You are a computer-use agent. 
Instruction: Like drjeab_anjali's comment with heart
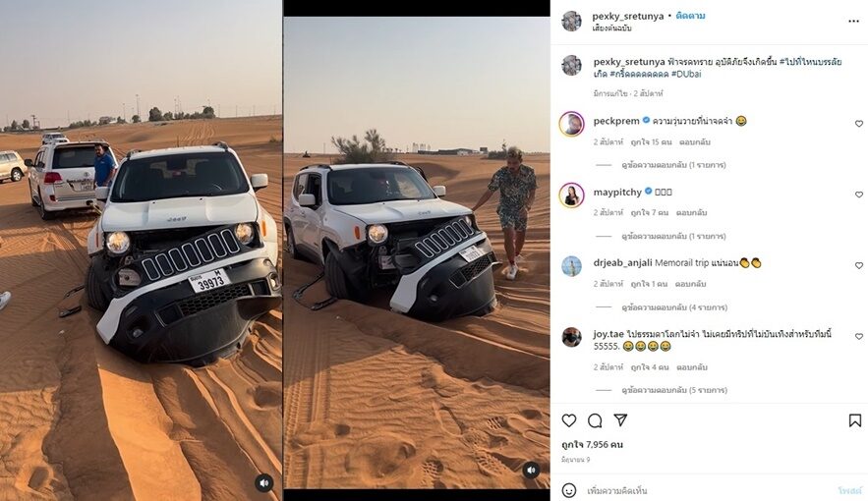pyautogui.click(x=858, y=265)
